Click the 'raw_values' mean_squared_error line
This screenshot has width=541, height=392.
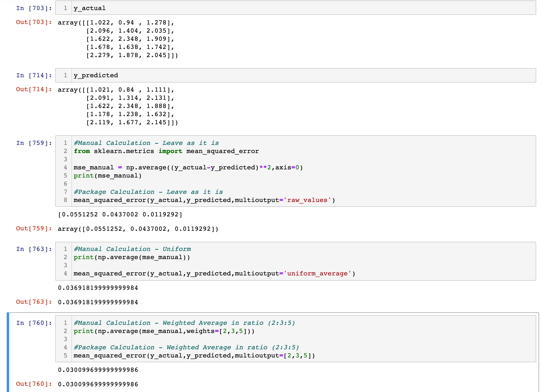pyautogui.click(x=204, y=200)
